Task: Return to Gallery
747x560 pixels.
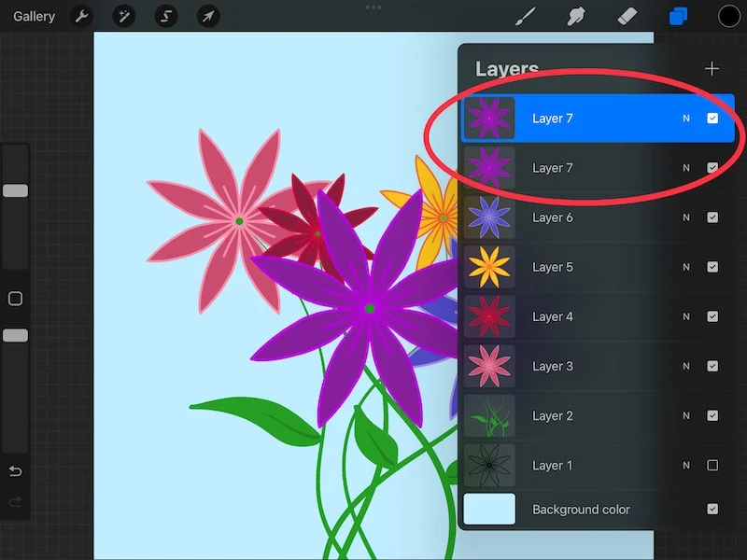Action: (x=34, y=17)
